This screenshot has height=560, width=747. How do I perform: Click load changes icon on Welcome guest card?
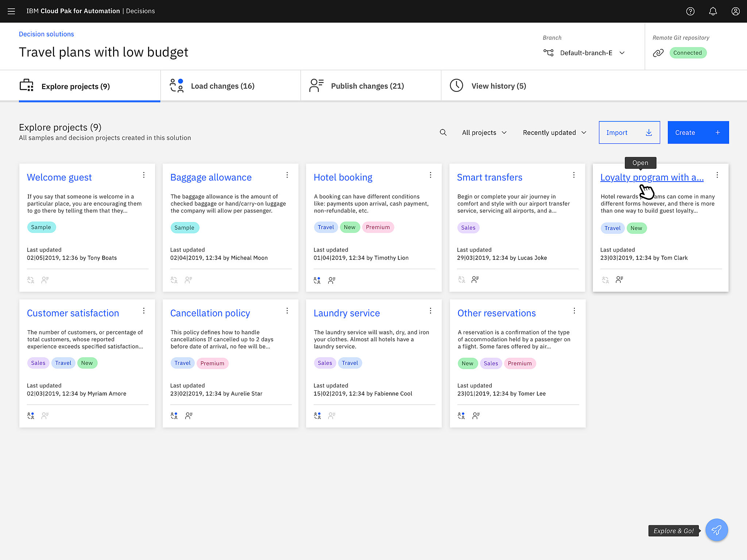pyautogui.click(x=31, y=280)
